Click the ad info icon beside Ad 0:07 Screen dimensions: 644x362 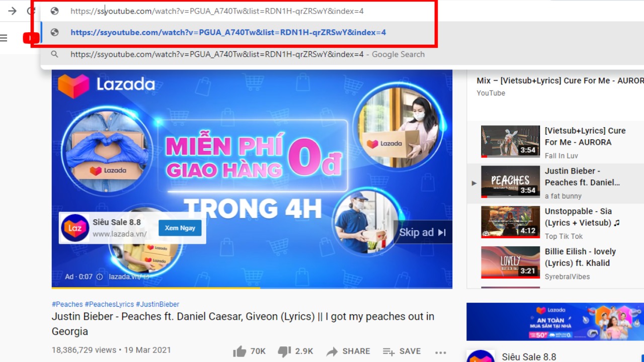(100, 277)
